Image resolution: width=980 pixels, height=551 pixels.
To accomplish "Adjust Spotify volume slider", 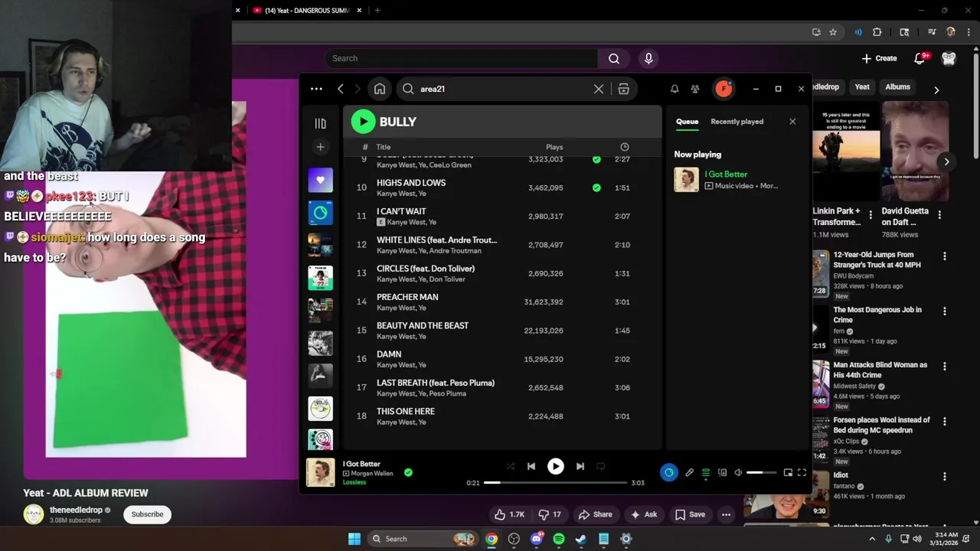I will (761, 473).
